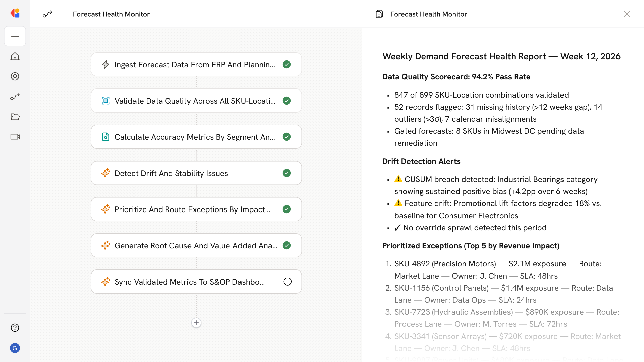Click loading spinner on Sync Validated Metrics step

287,282
